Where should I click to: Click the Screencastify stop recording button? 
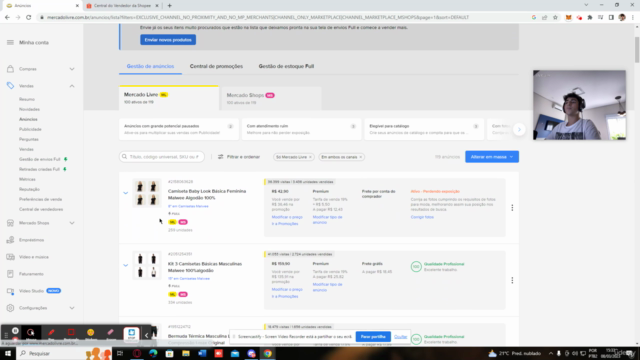click(131, 333)
